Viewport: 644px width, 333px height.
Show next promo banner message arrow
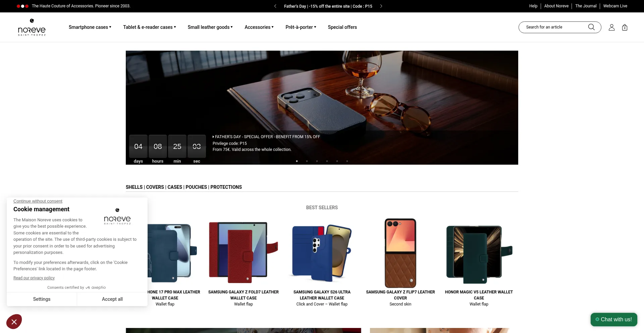(x=381, y=6)
